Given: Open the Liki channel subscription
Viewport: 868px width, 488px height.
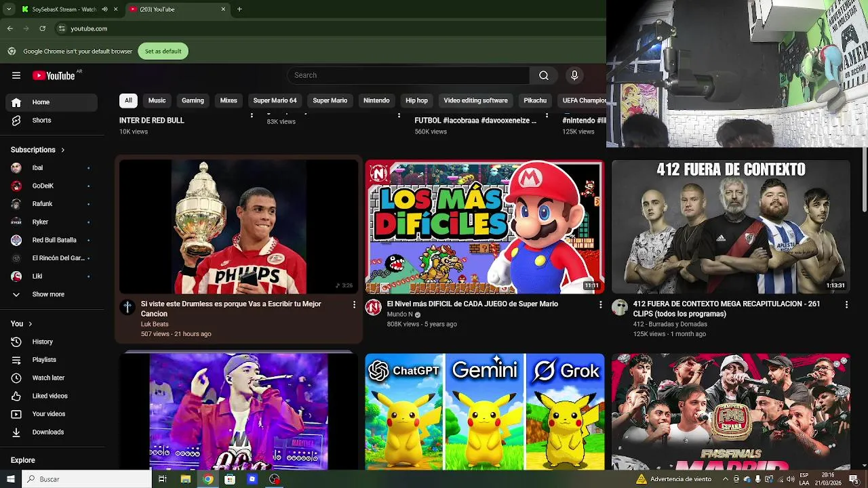Looking at the screenshot, I should click(x=52, y=276).
